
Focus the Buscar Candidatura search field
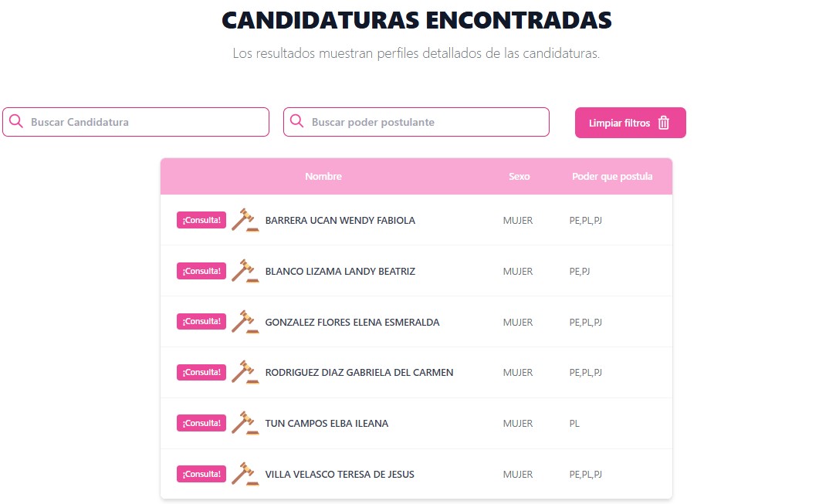coord(147,122)
